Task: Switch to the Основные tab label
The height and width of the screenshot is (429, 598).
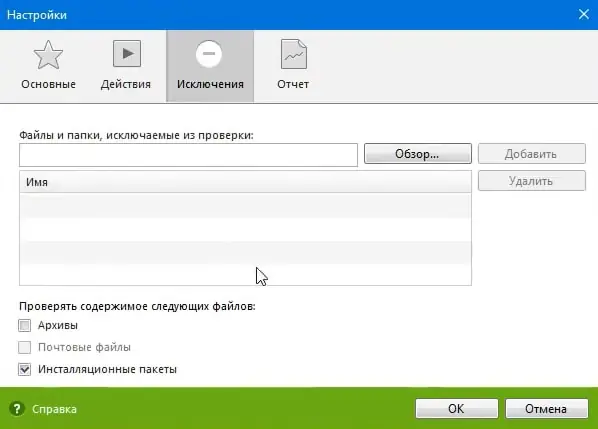Action: pyautogui.click(x=48, y=84)
